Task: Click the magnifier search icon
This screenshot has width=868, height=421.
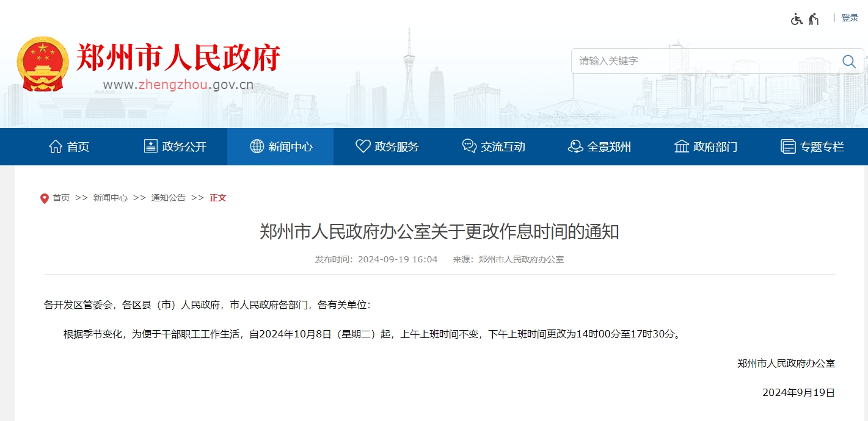Action: point(849,61)
